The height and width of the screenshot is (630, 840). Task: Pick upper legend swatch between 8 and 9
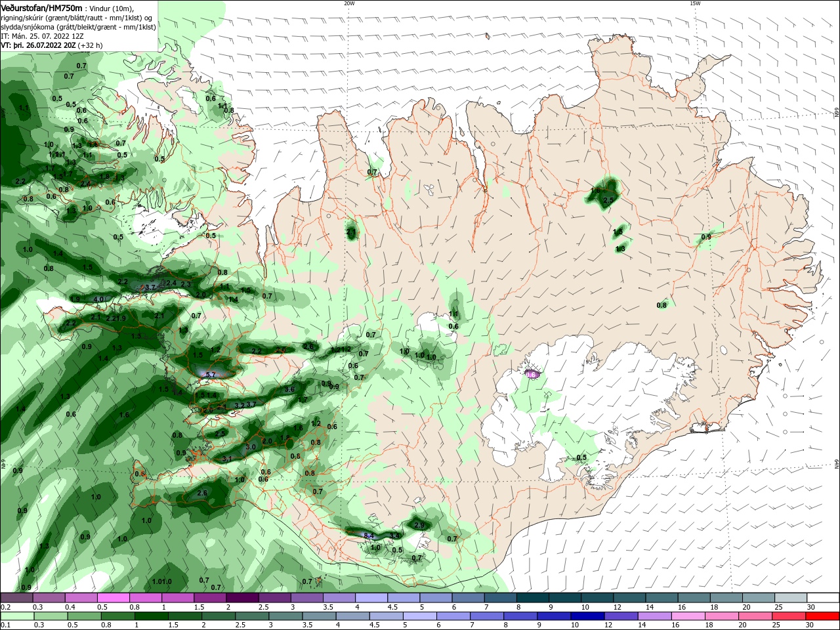[533, 598]
